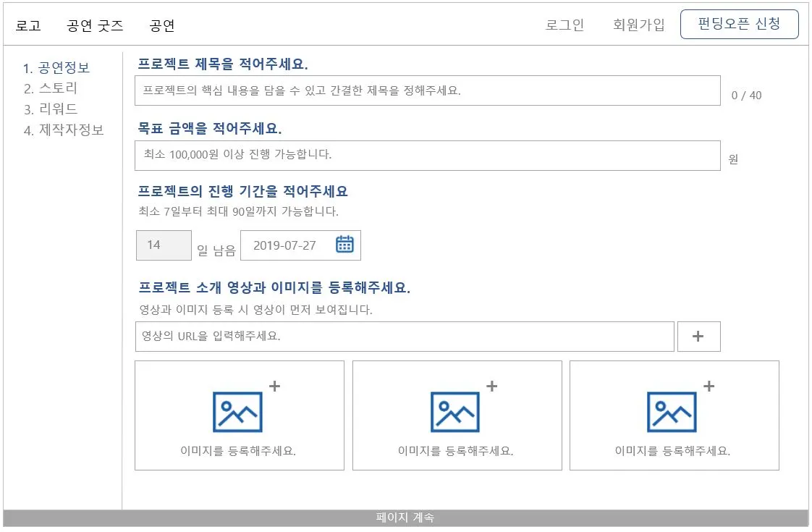The width and height of the screenshot is (812, 532).
Task: Click the goal amount input field
Action: [x=427, y=154]
